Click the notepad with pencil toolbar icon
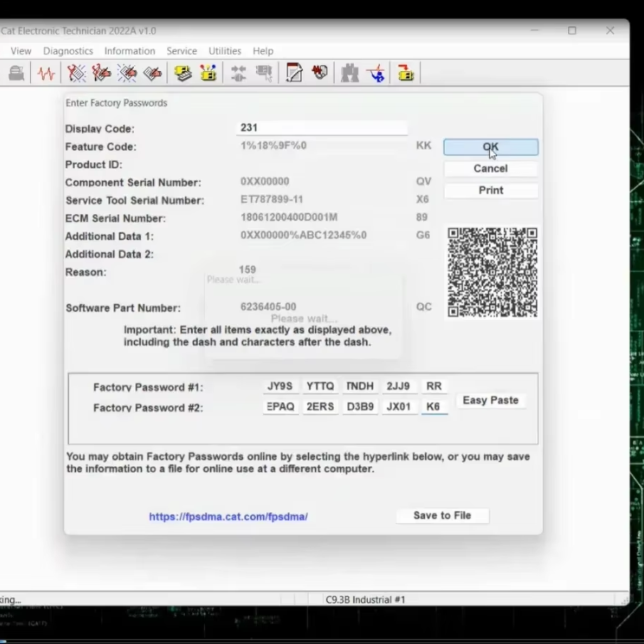This screenshot has height=644, width=644. click(x=294, y=73)
